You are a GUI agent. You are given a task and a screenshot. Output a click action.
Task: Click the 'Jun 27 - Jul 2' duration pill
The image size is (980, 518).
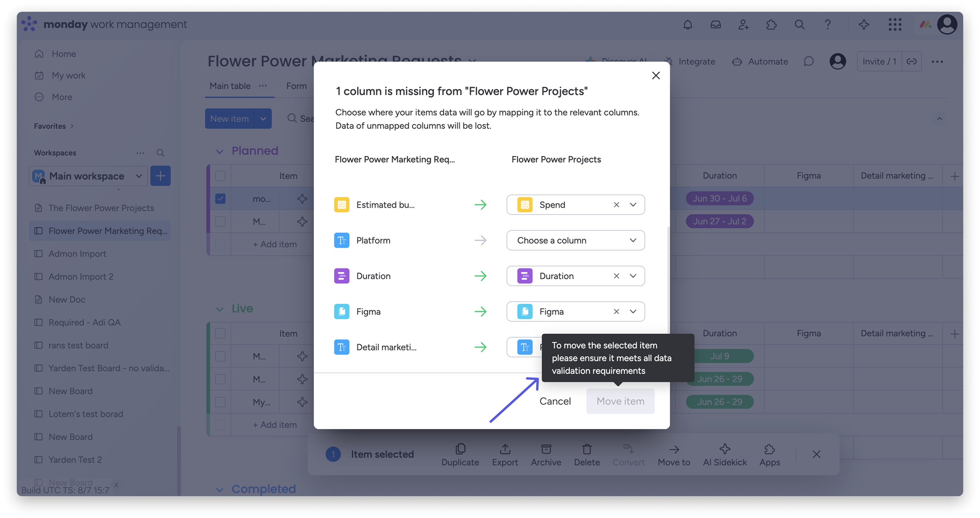point(720,221)
